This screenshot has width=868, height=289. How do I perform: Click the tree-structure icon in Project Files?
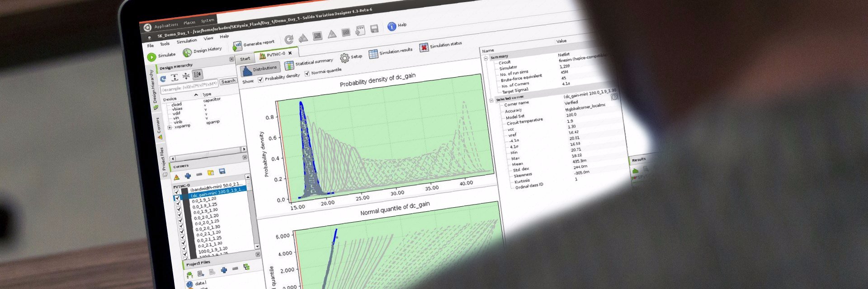(x=246, y=267)
